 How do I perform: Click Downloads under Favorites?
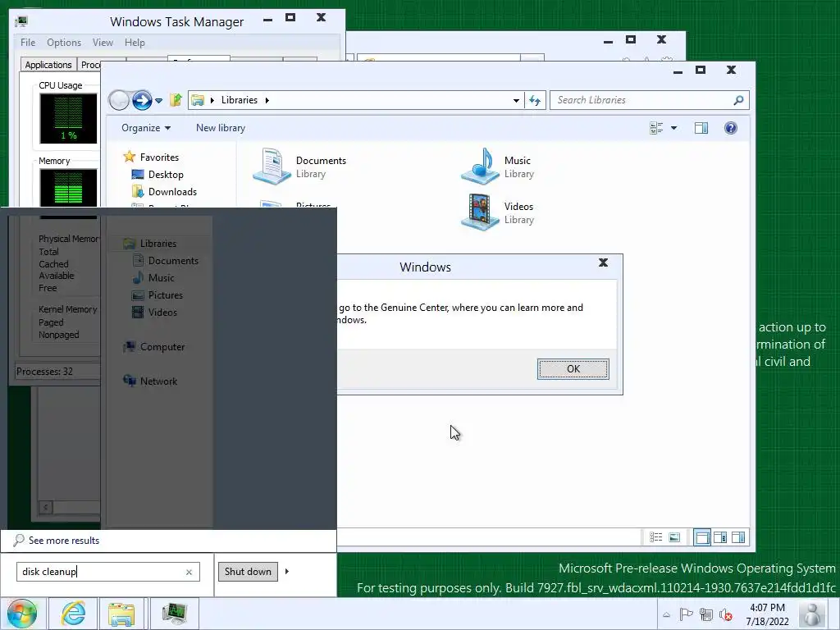click(x=172, y=192)
